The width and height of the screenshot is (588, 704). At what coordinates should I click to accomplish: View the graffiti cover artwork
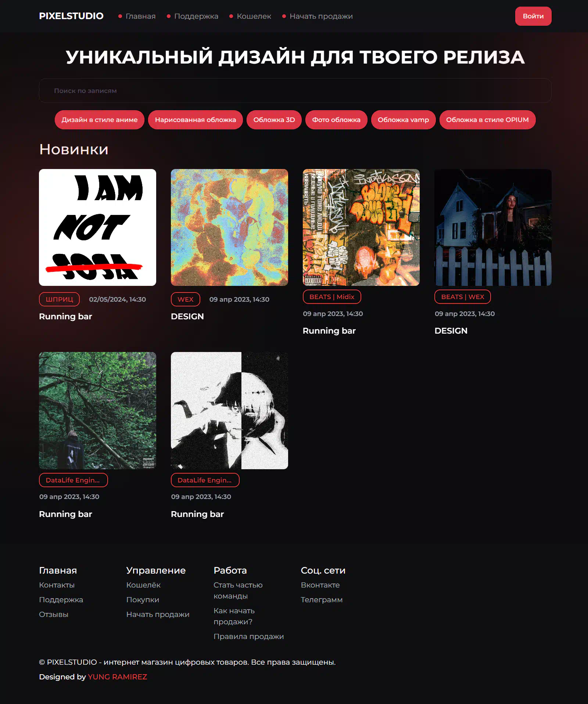pos(361,227)
